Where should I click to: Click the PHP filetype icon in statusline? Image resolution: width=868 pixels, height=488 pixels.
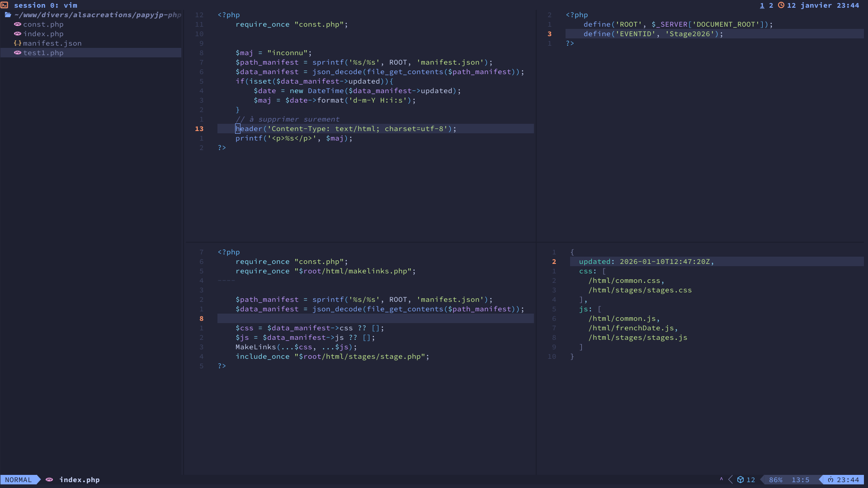[x=49, y=480]
